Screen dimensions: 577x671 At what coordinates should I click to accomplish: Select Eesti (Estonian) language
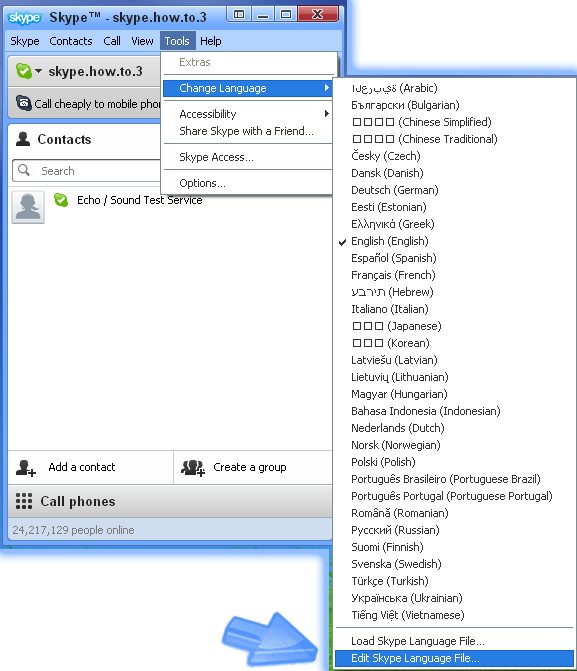(x=389, y=207)
